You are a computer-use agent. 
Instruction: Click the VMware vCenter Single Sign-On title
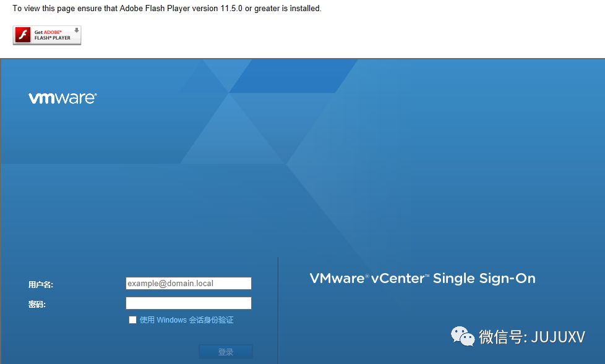coord(423,278)
